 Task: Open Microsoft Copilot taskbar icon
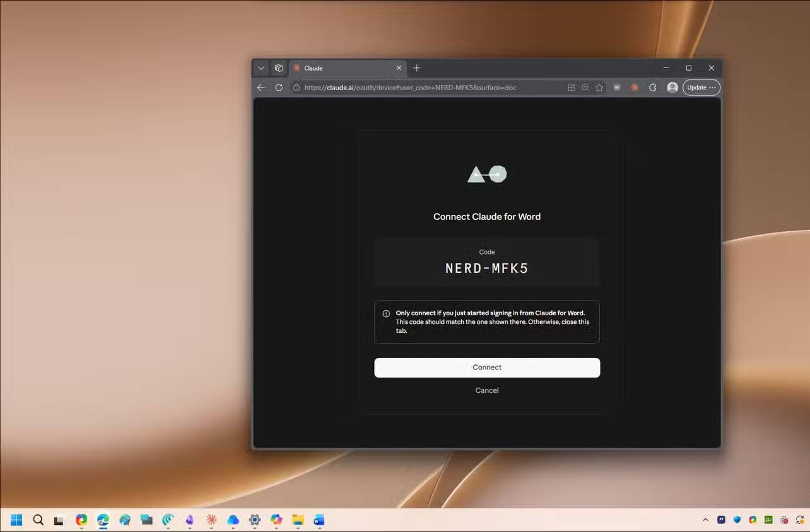(276, 520)
